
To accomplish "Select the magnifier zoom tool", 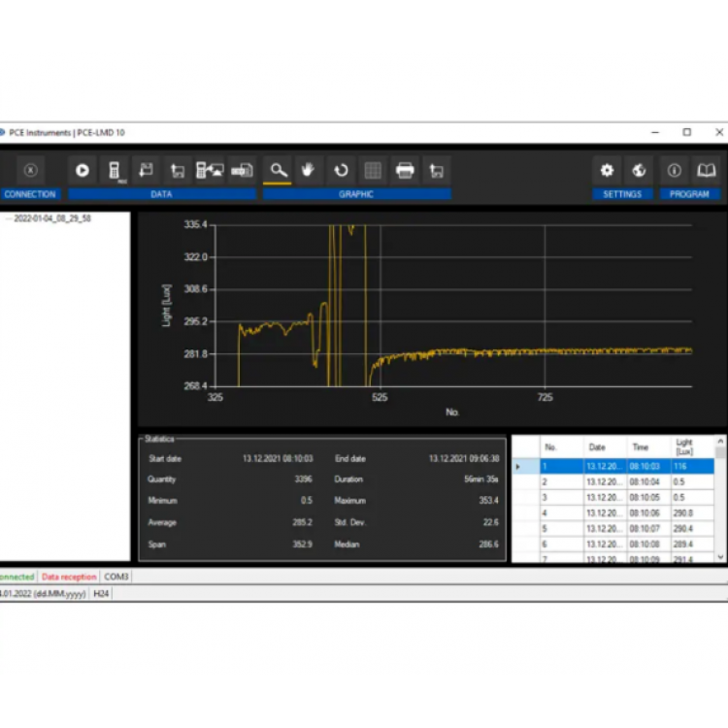I will [278, 171].
